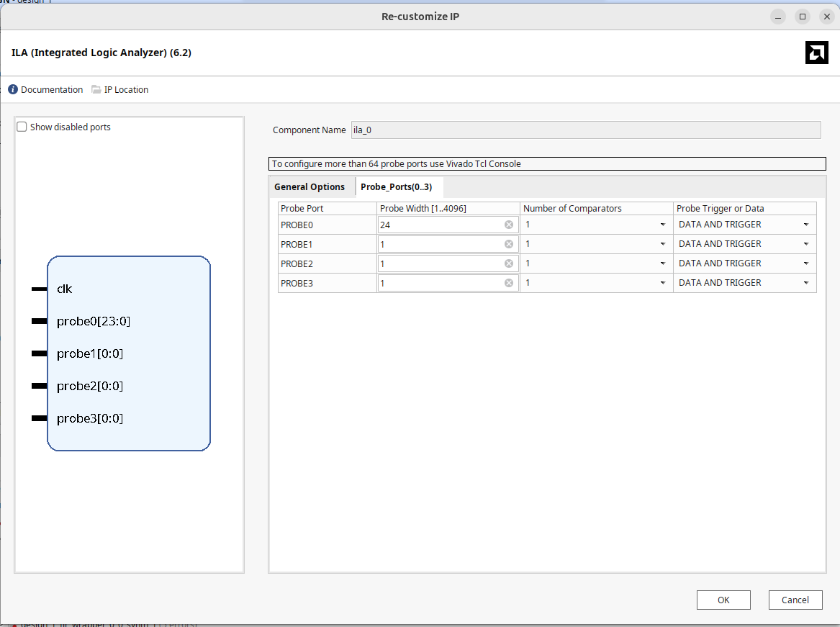Click the AMD logo icon
This screenshot has width=840, height=627.
tap(816, 53)
